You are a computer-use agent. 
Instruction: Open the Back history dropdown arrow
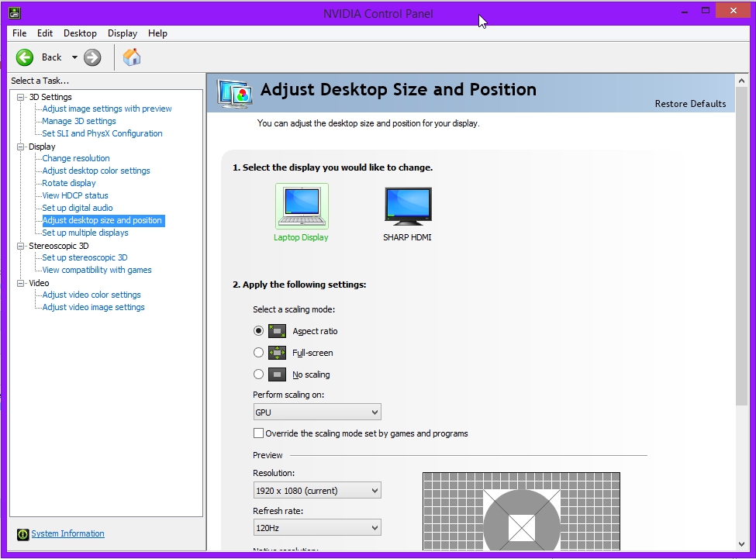(x=74, y=57)
